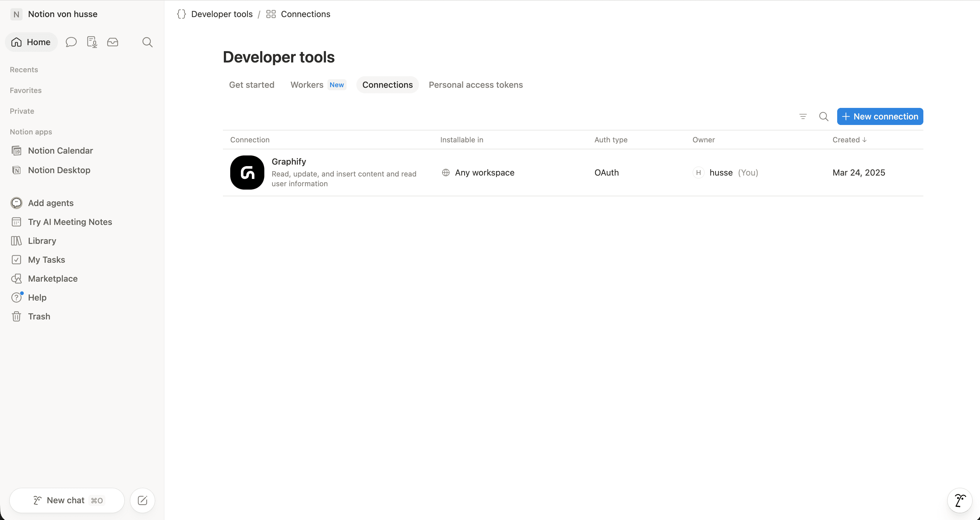Open Notion AI floating button
This screenshot has height=520, width=980.
(x=960, y=500)
